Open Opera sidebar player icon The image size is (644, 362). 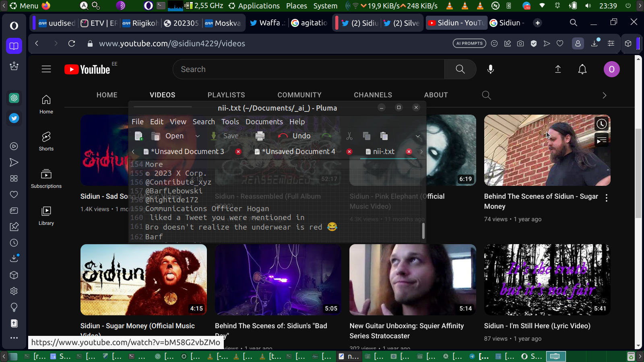coord(14,146)
